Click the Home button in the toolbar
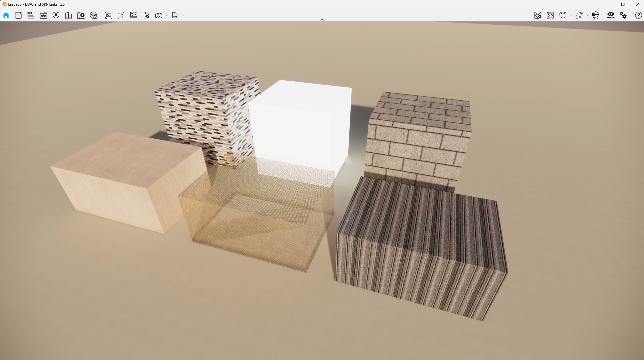 6,15
